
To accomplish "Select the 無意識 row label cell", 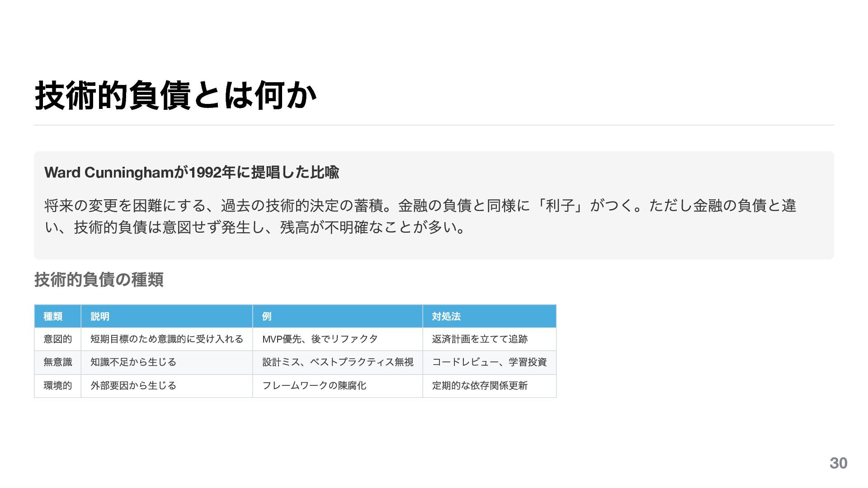I will [x=57, y=362].
